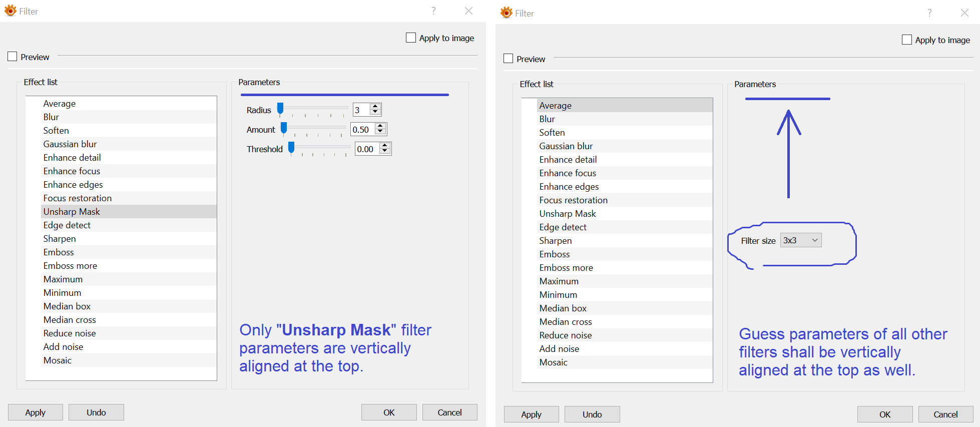The height and width of the screenshot is (427, 980).
Task: Open help in the Average filter dialog
Action: pyautogui.click(x=929, y=13)
